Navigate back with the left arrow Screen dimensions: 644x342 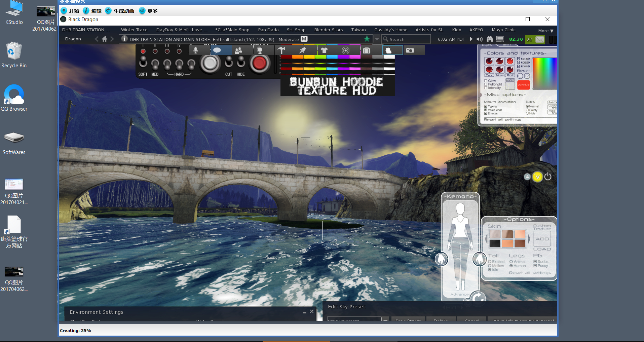[x=97, y=39]
